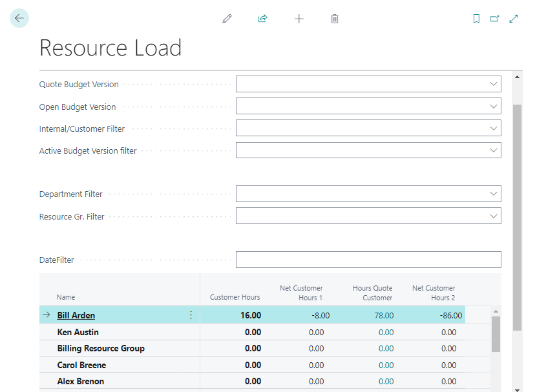The height and width of the screenshot is (392, 557).
Task: Click the pencil edit icon
Action: click(227, 19)
